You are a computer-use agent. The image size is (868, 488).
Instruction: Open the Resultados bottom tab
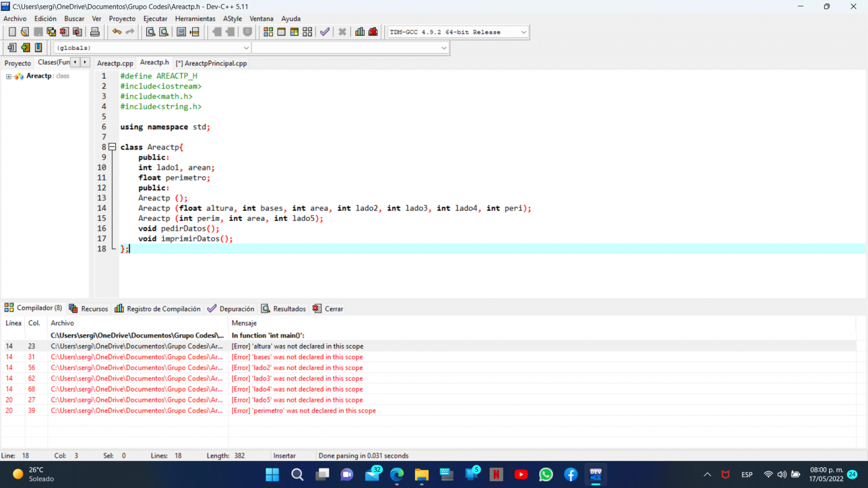coord(284,309)
